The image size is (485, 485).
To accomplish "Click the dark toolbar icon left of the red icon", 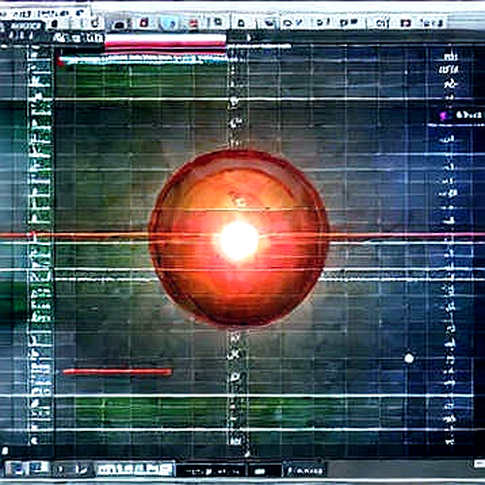I will pyautogui.click(x=119, y=24).
